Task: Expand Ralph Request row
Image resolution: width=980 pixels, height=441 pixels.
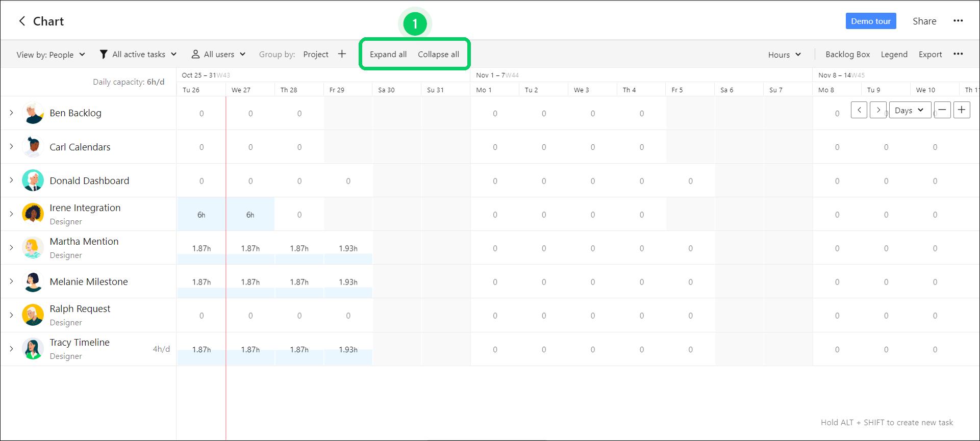Action: 11,315
